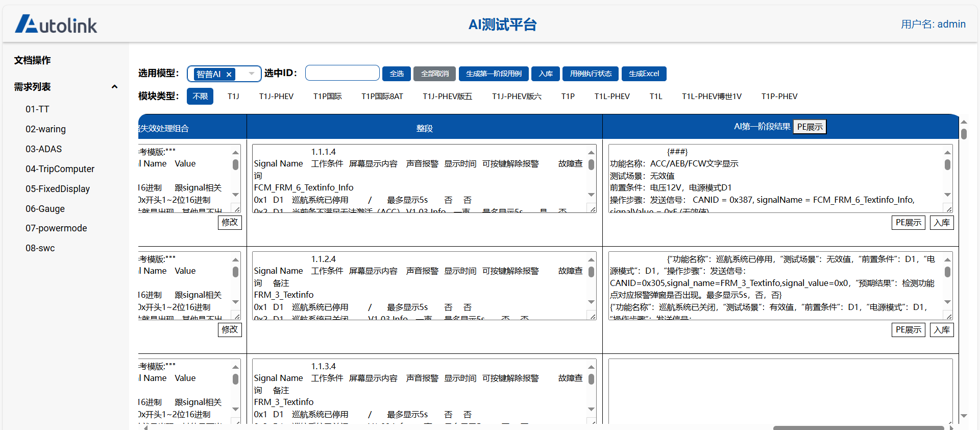Select module type T1L-PHEV
Screen dimensions: 980x430
point(612,96)
